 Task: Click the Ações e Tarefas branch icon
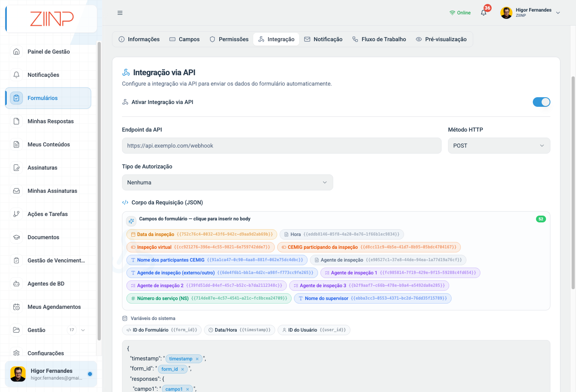[x=16, y=214]
